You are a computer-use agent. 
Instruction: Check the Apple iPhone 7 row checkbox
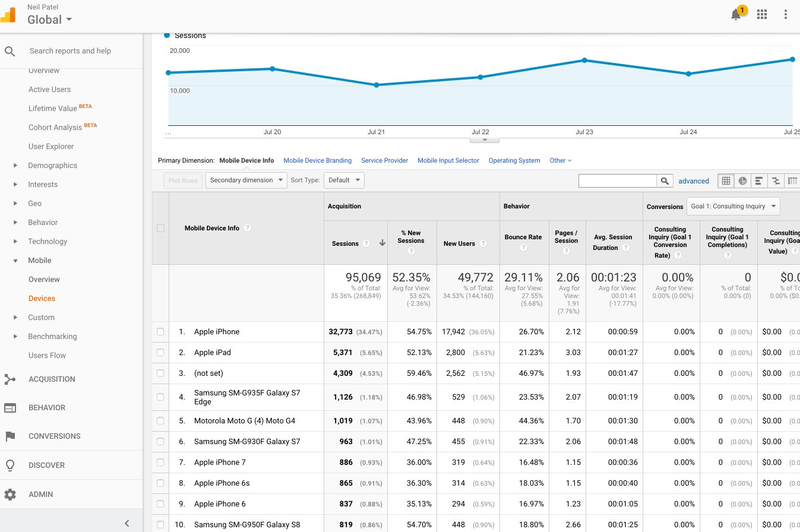click(x=160, y=463)
